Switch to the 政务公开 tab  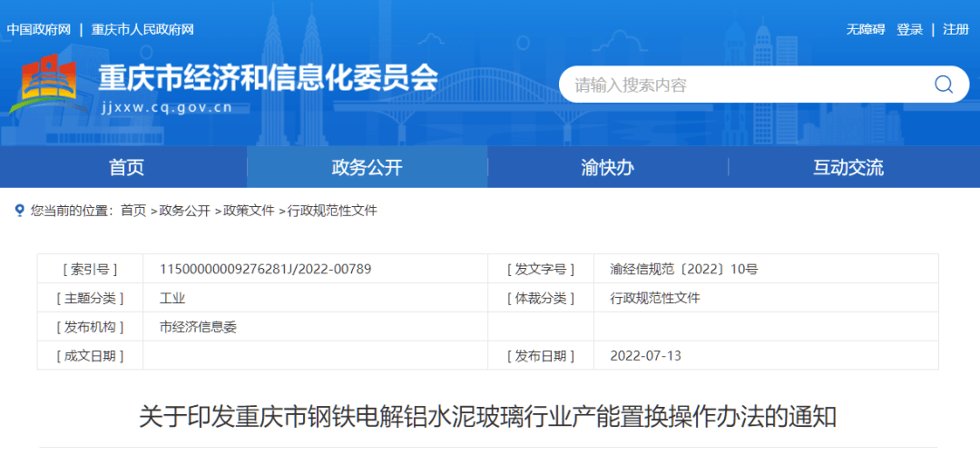coord(367,167)
